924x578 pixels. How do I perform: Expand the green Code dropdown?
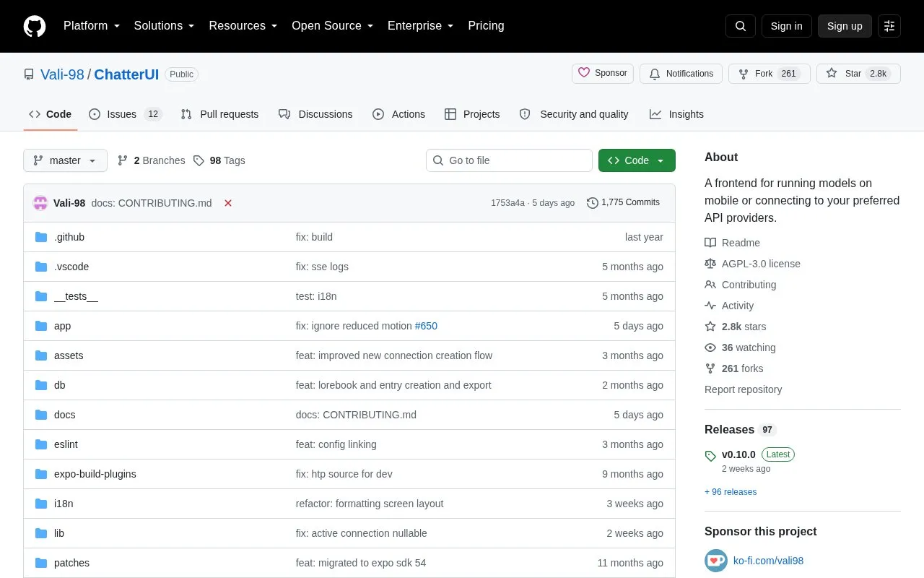637,160
